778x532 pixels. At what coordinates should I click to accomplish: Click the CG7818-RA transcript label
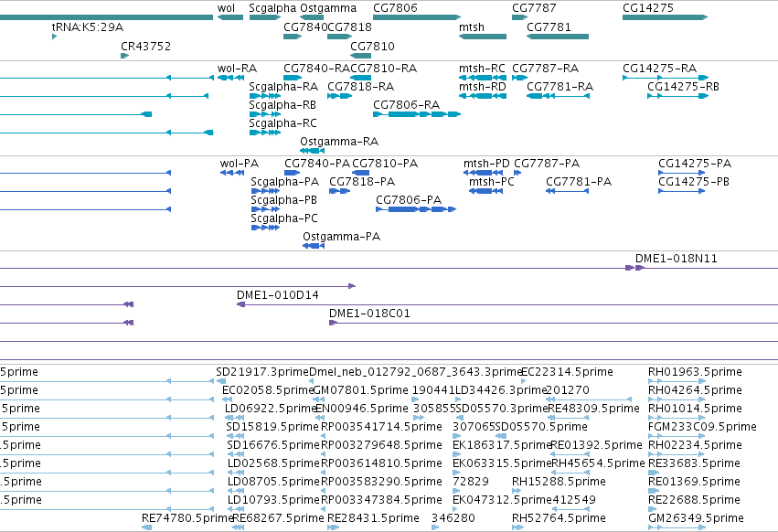(x=361, y=86)
